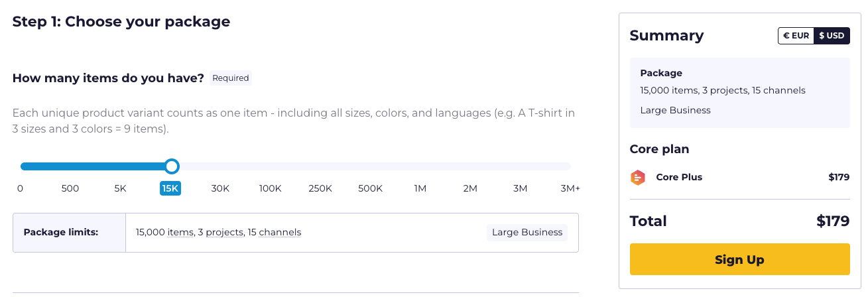The height and width of the screenshot is (297, 868).
Task: Select 5K items on slider scale
Action: 120,188
